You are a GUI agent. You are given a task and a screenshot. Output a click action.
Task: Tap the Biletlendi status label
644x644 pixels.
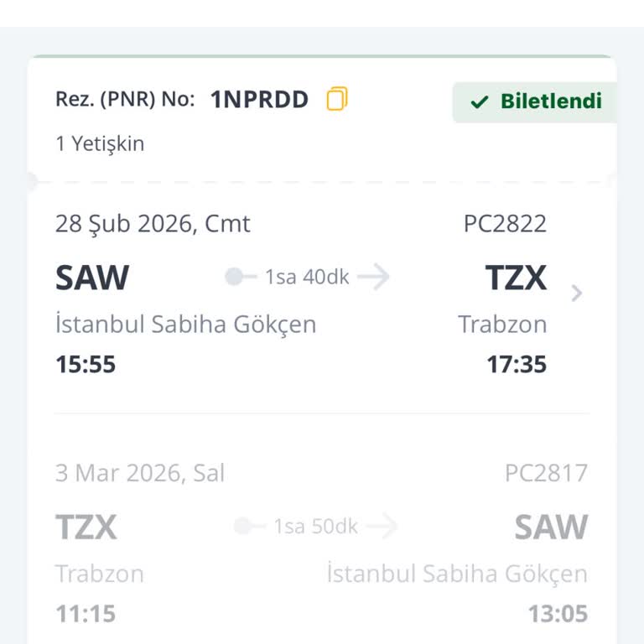551,101
